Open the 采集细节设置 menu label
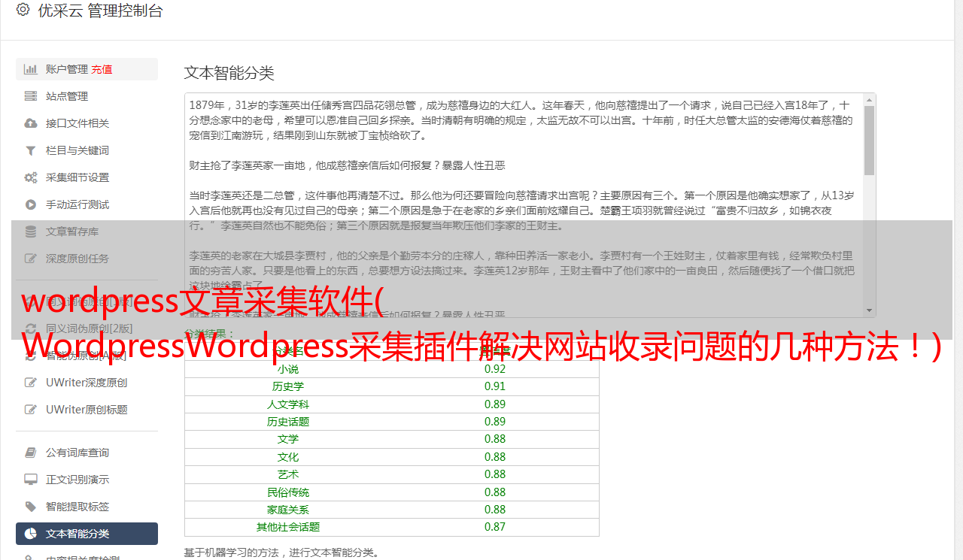 click(77, 177)
